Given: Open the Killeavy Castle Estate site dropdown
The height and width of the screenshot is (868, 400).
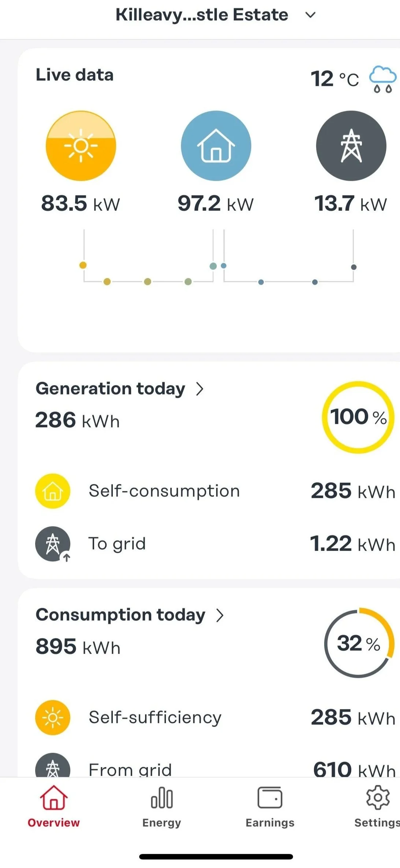Looking at the screenshot, I should 311,15.
